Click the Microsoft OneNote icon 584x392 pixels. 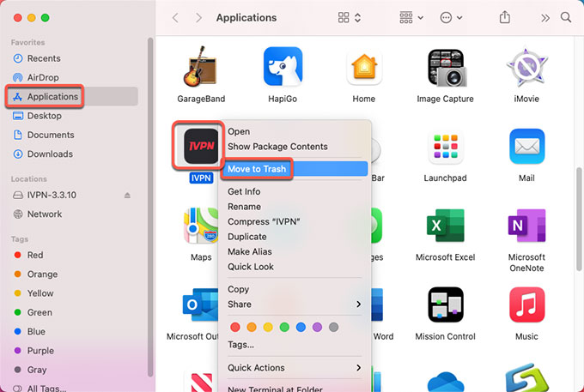coord(526,227)
